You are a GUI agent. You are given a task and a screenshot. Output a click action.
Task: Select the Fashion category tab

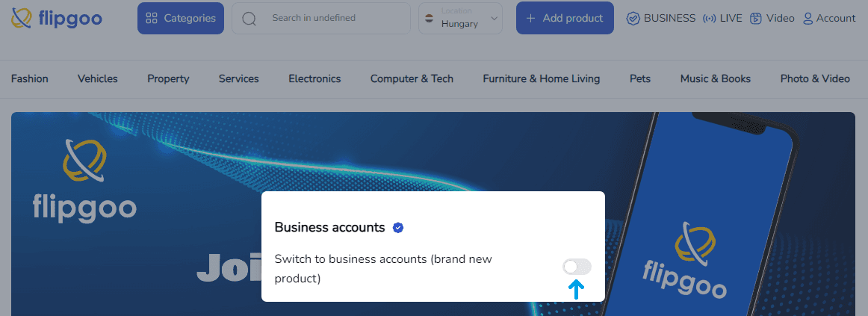click(x=30, y=78)
